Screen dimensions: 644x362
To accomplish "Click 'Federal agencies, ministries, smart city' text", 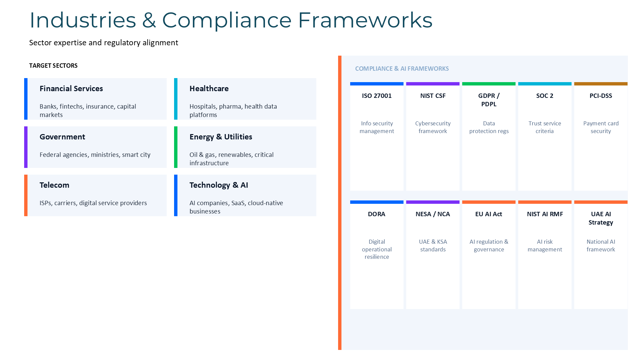I will click(95, 155).
